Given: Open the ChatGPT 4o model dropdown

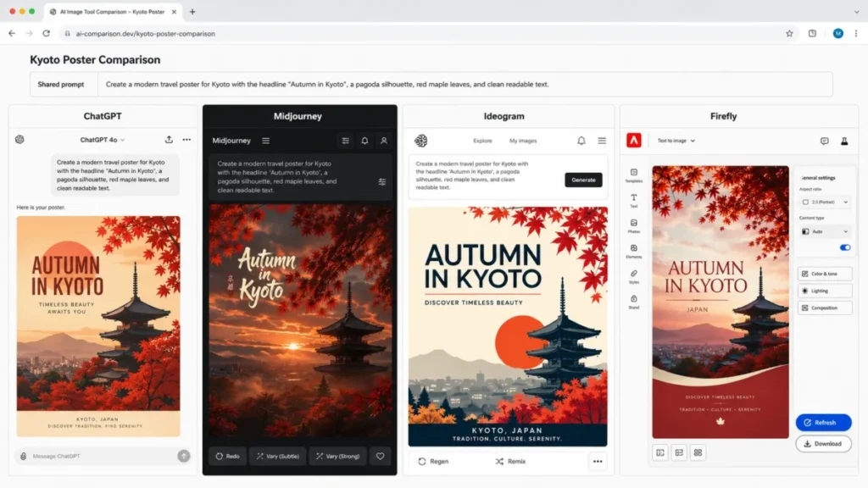Looking at the screenshot, I should coord(103,140).
